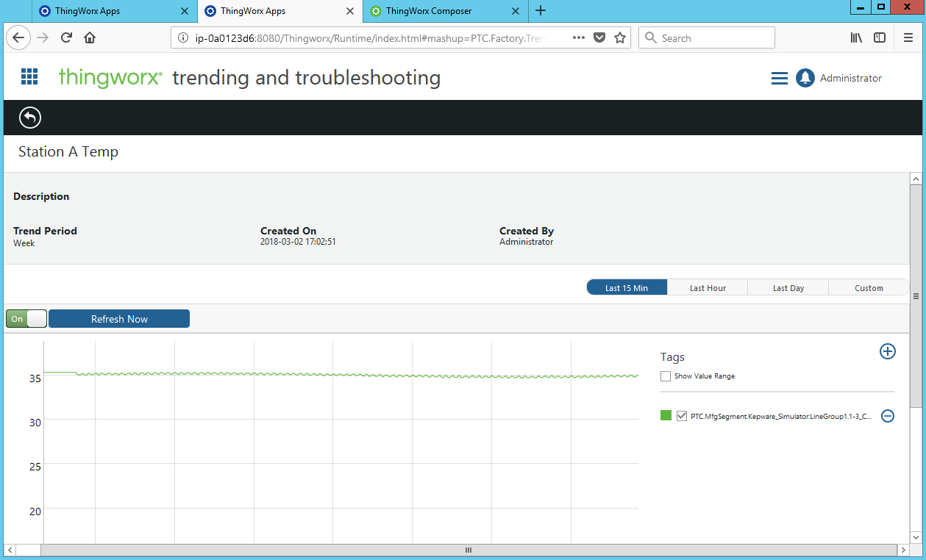Viewport: 926px width, 560px height.
Task: Open the more actions (ellipsis) in address bar
Action: pyautogui.click(x=578, y=37)
